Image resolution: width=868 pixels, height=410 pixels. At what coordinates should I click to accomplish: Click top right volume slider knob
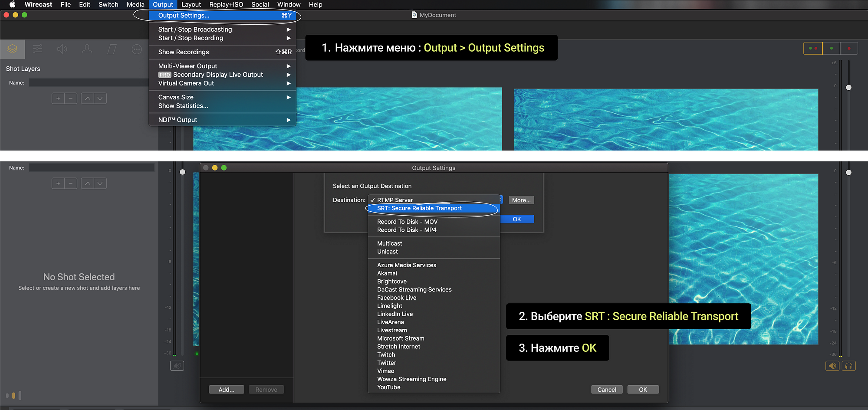point(849,87)
